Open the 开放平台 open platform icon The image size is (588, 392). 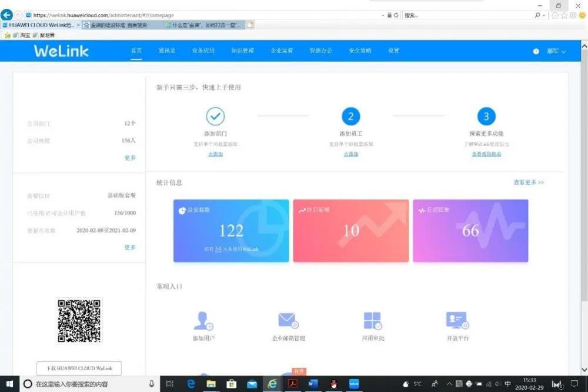[457, 321]
